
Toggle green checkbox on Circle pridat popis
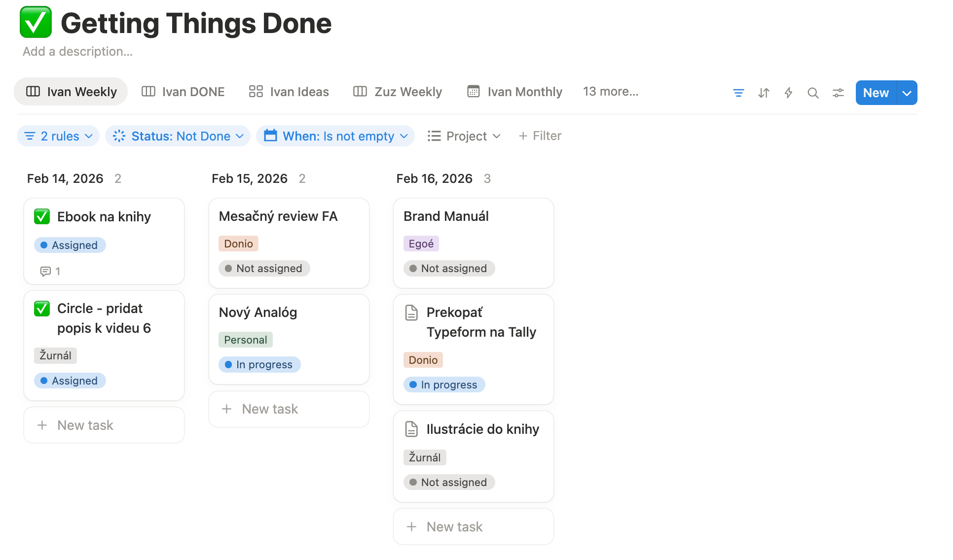[42, 309]
